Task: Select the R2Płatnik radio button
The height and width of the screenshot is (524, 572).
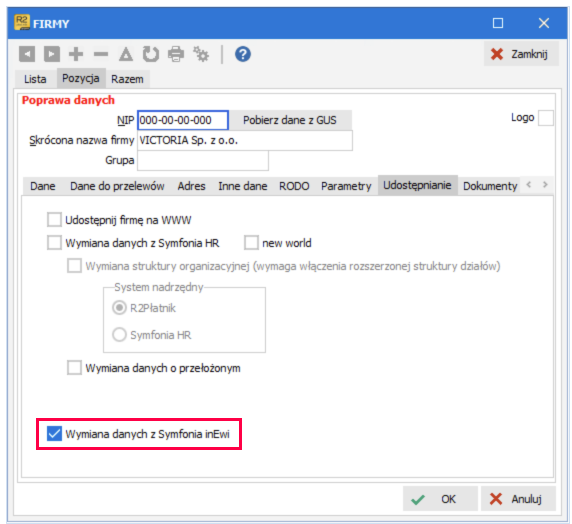Action: 119,308
